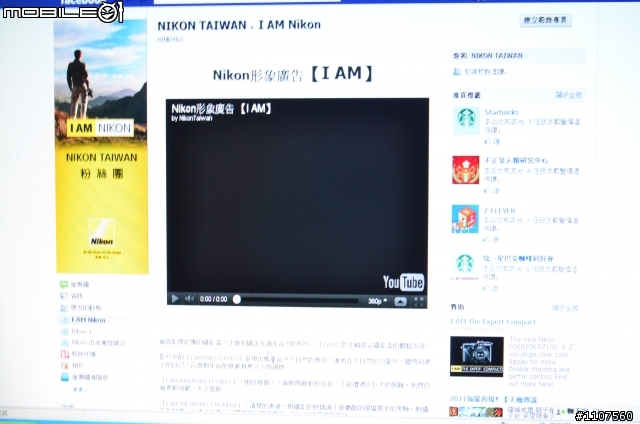640x424 pixels.
Task: Open the NIKON TAIWAN fan page profile picture
Action: 102,147
